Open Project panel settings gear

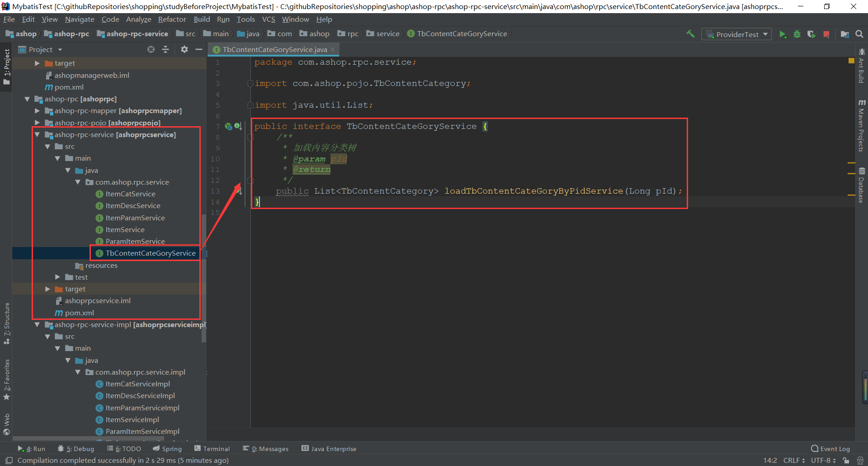184,49
